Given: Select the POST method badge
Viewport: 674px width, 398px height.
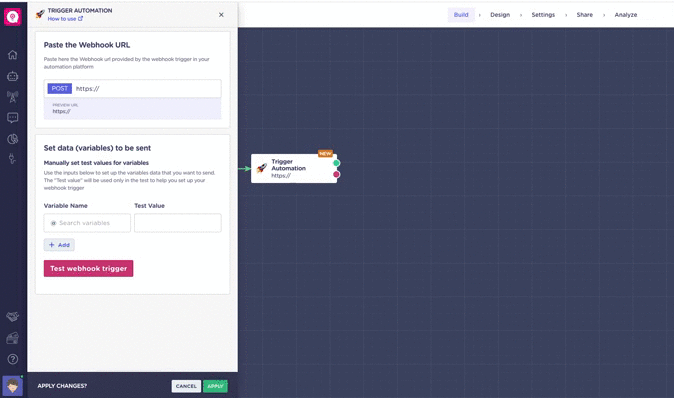Looking at the screenshot, I should (59, 89).
